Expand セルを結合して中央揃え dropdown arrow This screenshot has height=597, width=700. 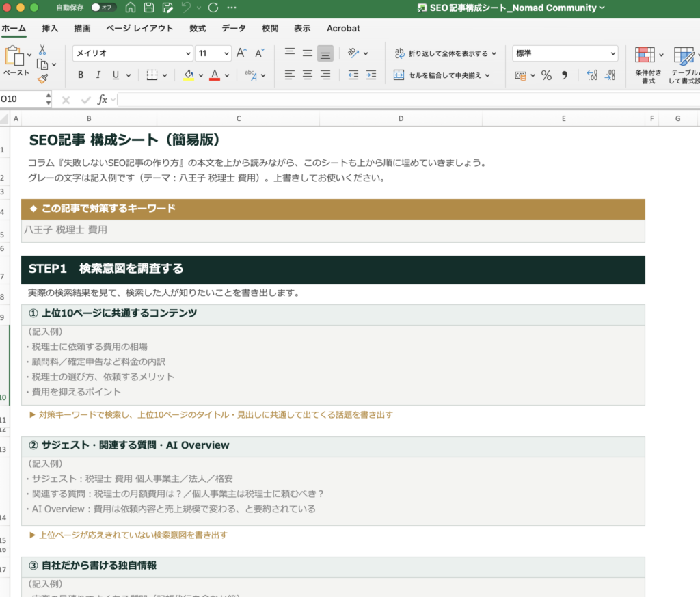pos(487,75)
